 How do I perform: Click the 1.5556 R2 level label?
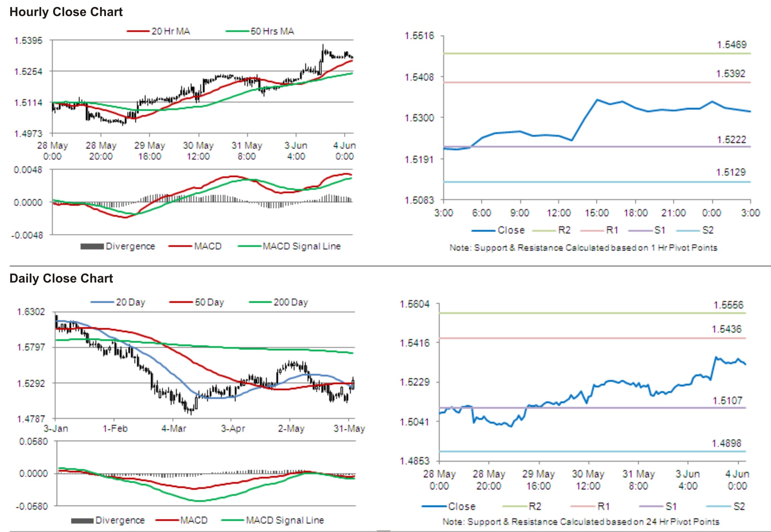pyautogui.click(x=728, y=305)
